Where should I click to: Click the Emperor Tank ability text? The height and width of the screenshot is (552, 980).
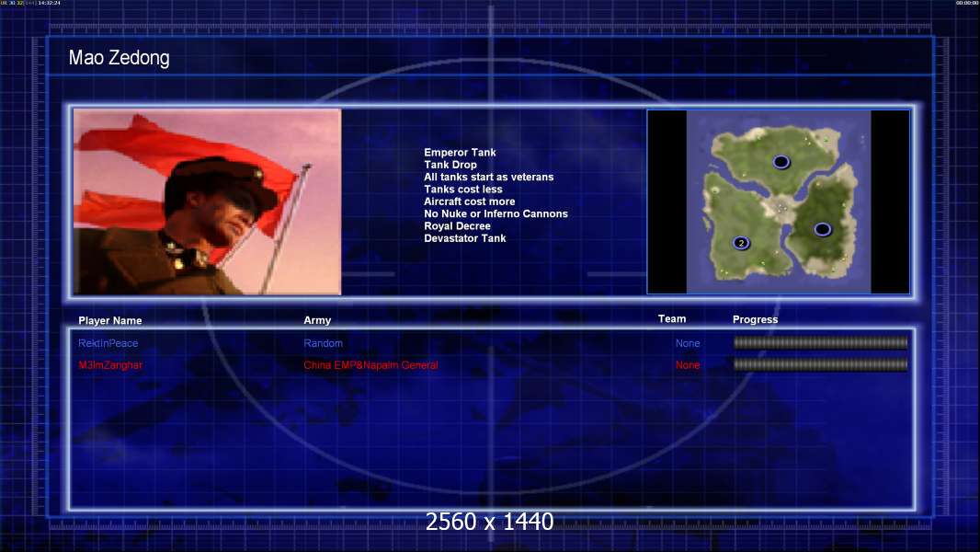460,153
